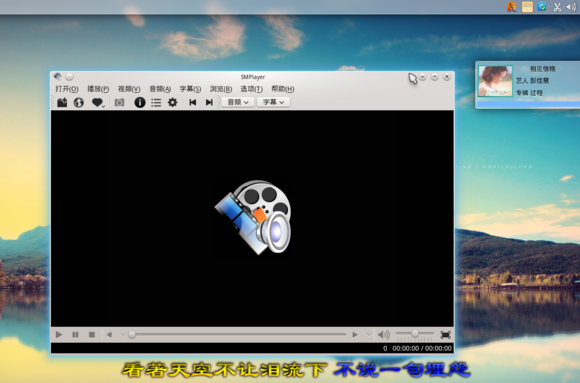Rewind using the left arrow control
This screenshot has width=580, height=383.
[109, 335]
